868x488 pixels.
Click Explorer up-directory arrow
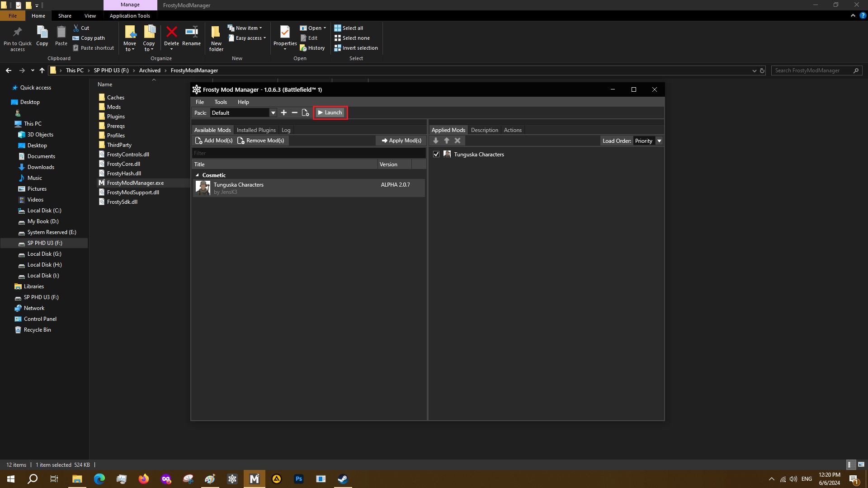(42, 70)
